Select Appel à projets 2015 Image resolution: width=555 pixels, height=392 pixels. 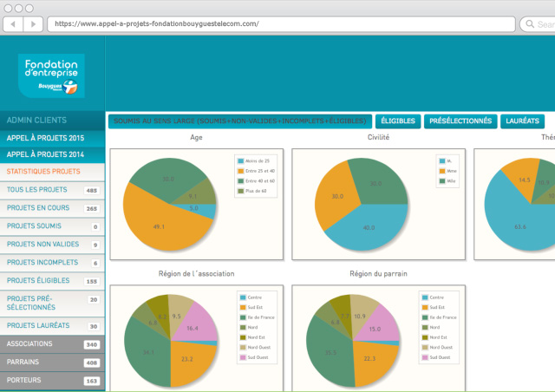point(52,138)
